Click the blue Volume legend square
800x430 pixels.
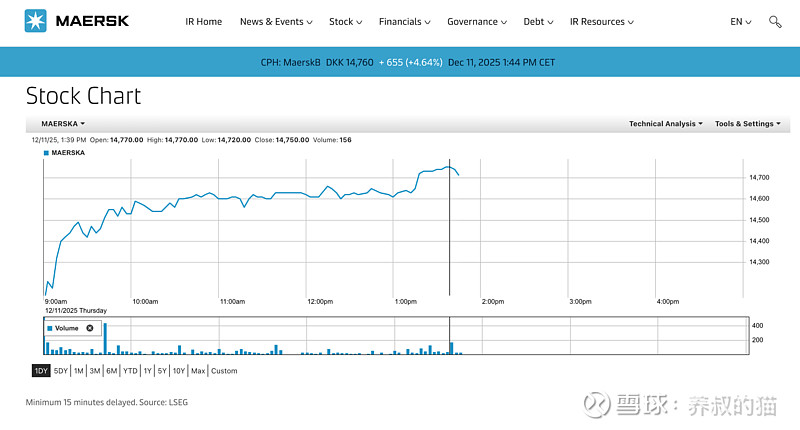(51, 328)
